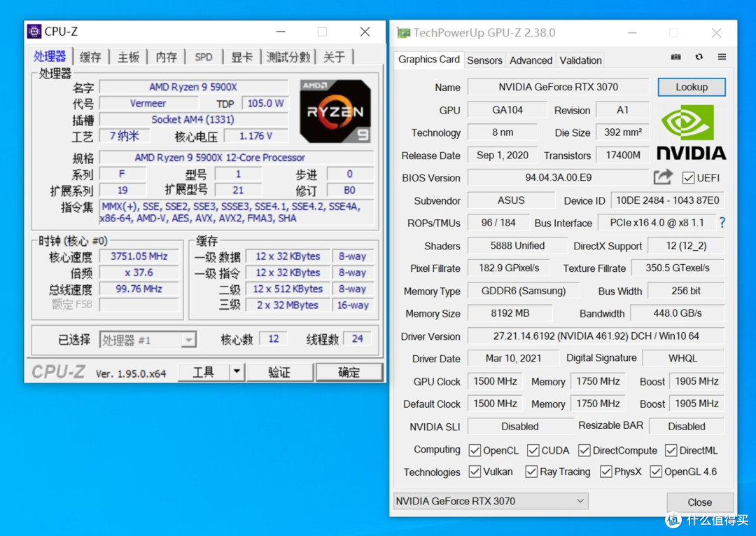
Task: Toggle the DirectCompute checkbox
Action: (584, 450)
